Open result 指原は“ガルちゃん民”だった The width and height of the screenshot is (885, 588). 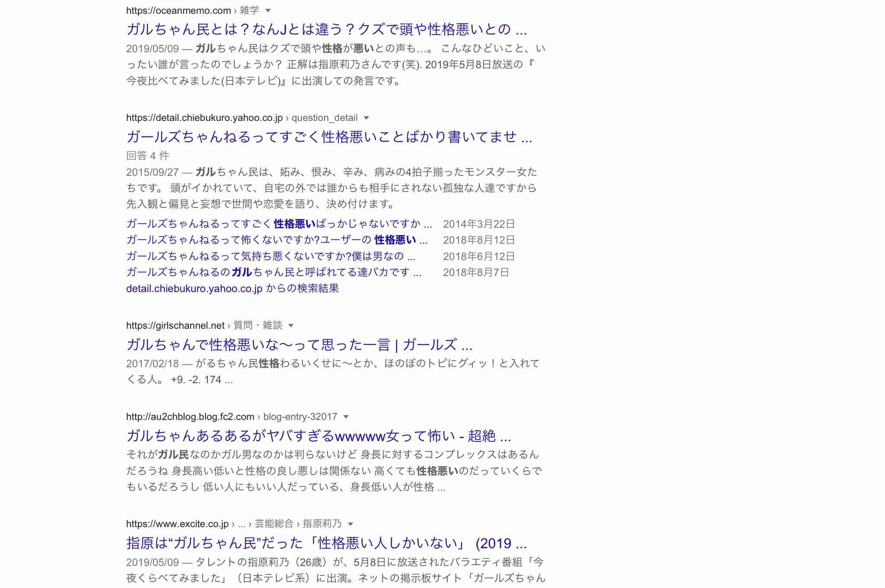(x=326, y=543)
